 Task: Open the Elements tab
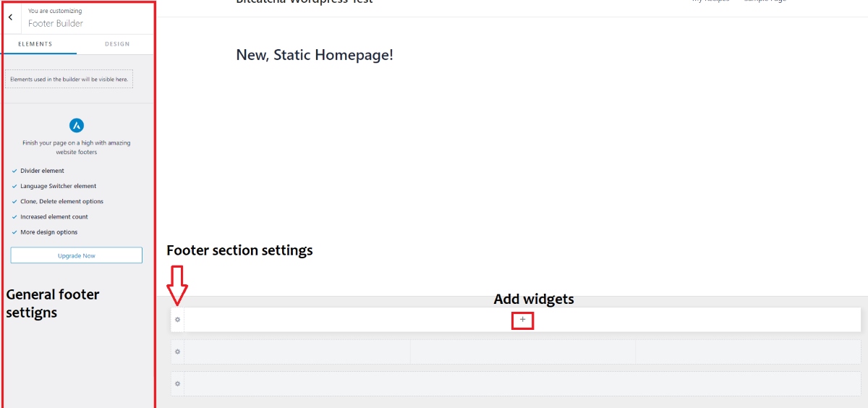click(35, 44)
